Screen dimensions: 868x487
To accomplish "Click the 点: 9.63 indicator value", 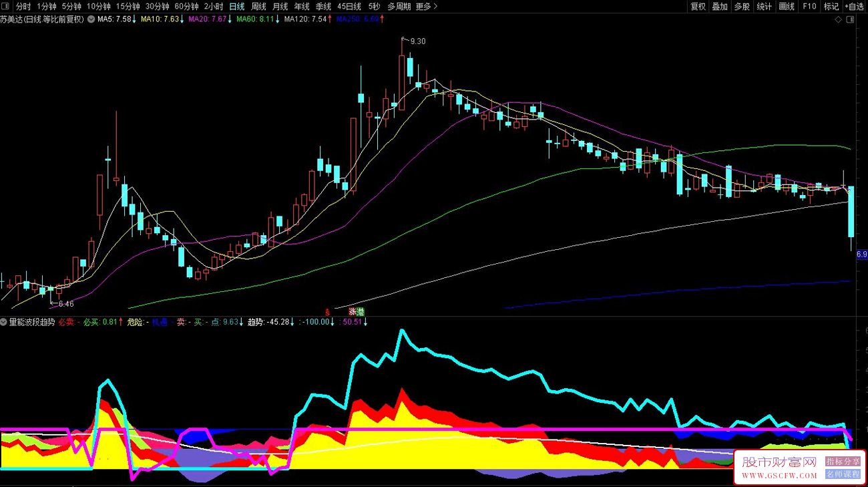I will 227,322.
